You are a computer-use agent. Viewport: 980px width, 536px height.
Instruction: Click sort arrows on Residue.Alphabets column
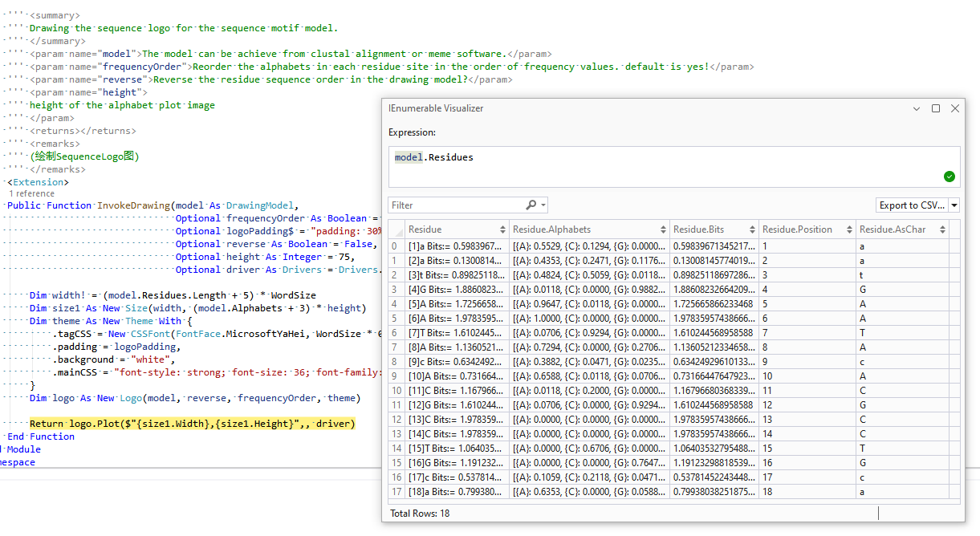tap(663, 229)
